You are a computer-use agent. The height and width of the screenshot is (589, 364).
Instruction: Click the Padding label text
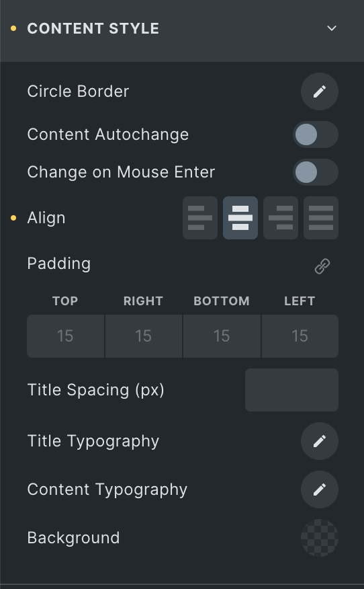pyautogui.click(x=59, y=264)
